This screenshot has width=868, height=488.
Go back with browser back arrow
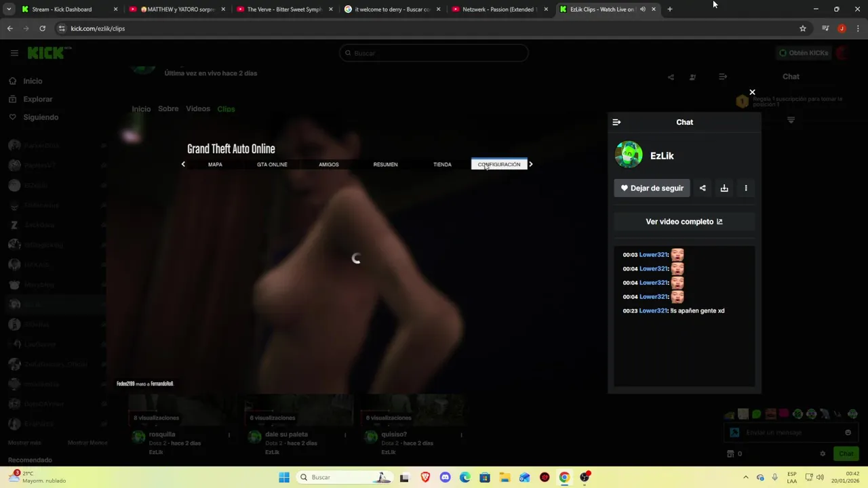(9, 28)
